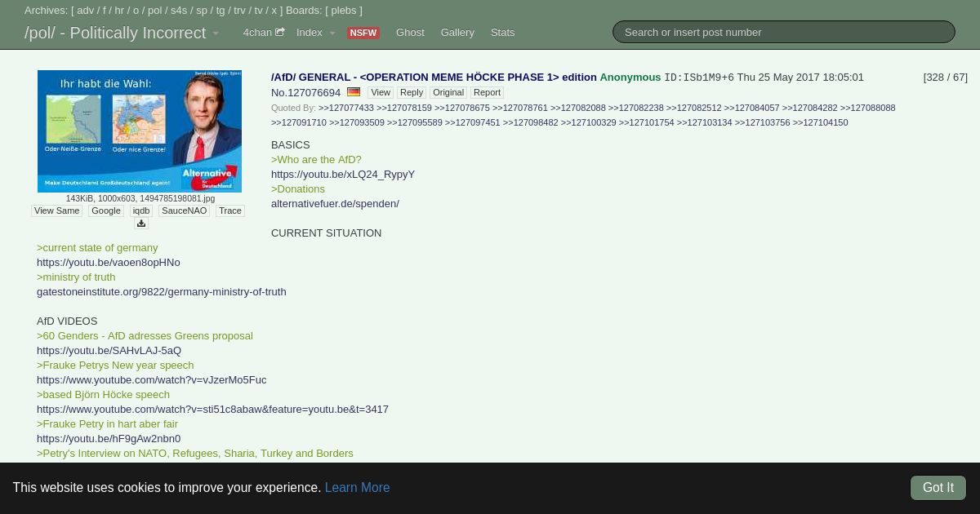Open the Ghost page
This screenshot has height=514, width=980.
click(410, 33)
